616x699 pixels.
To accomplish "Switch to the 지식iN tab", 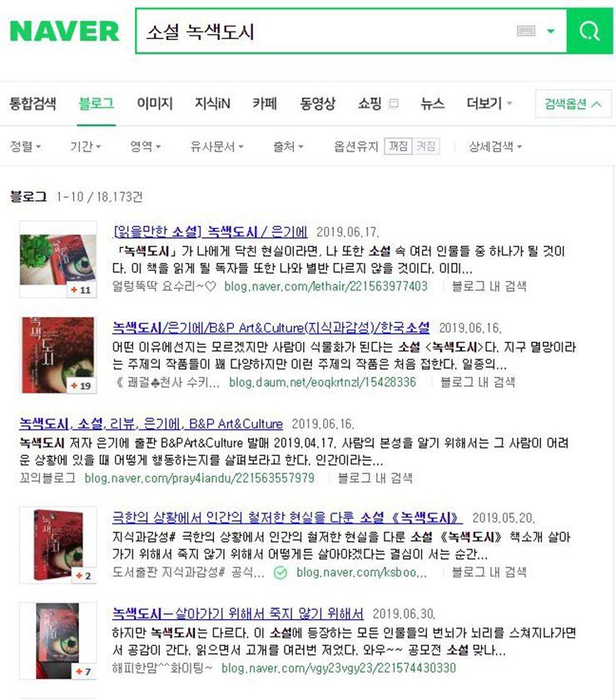I will pos(212,103).
